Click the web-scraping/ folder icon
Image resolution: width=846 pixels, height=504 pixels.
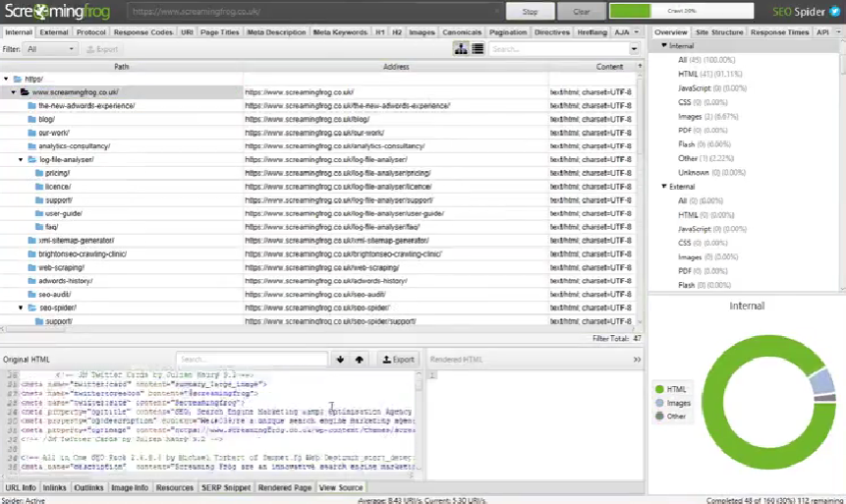pyautogui.click(x=31, y=267)
